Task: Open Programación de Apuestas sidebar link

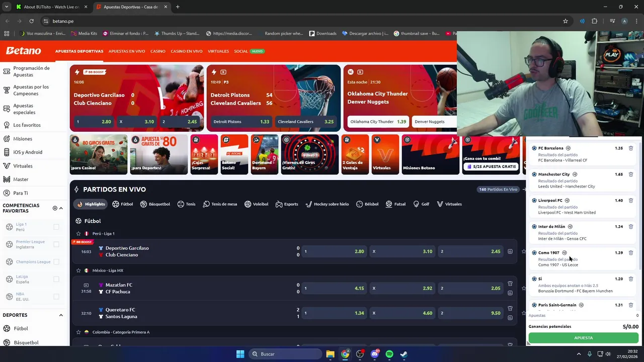Action: pos(31,71)
